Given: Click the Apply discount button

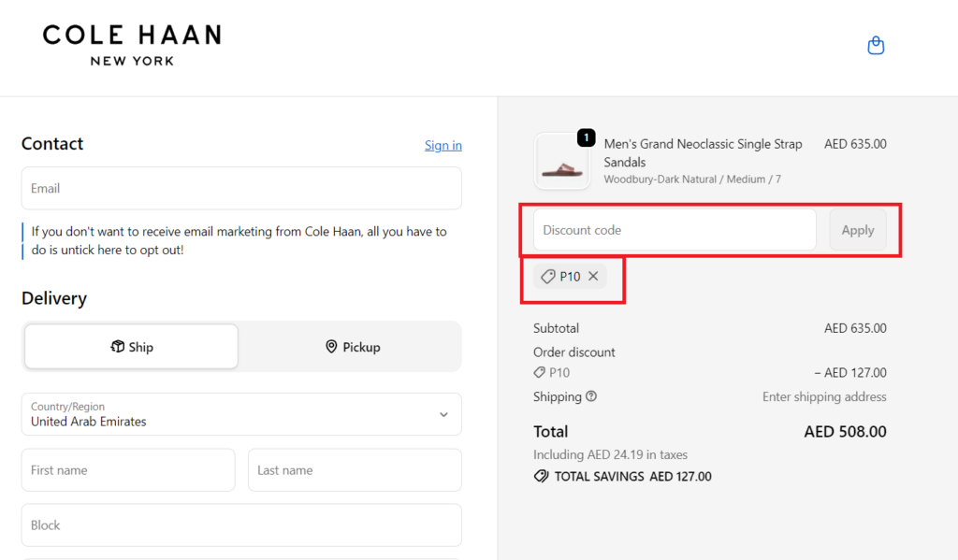Looking at the screenshot, I should tap(858, 230).
